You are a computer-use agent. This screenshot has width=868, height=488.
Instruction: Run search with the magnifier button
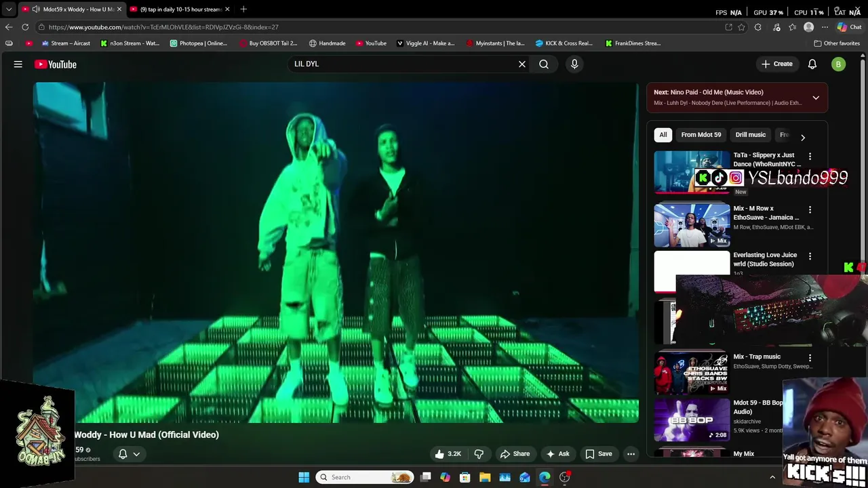click(x=544, y=64)
